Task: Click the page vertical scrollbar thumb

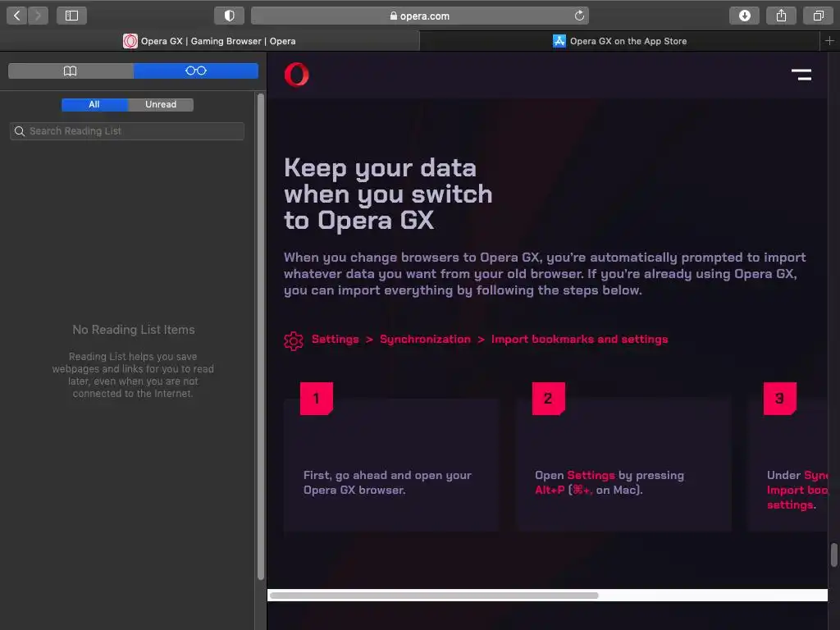Action: click(833, 555)
